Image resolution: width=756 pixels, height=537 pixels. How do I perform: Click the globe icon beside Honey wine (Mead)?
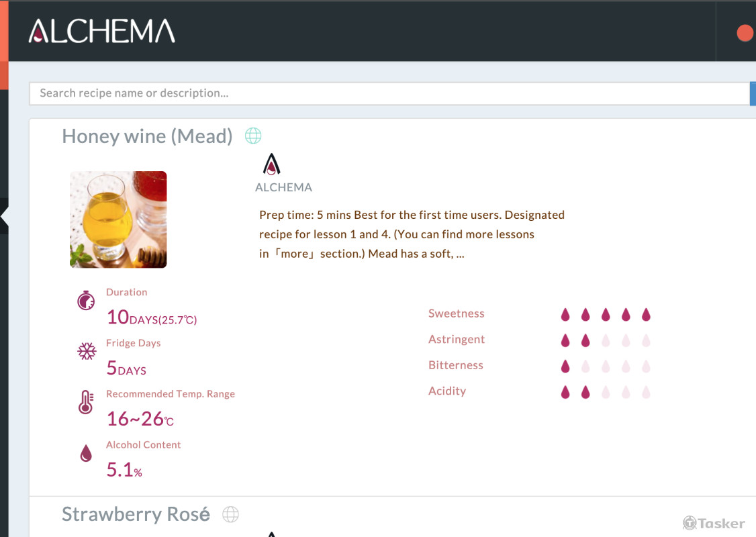253,136
